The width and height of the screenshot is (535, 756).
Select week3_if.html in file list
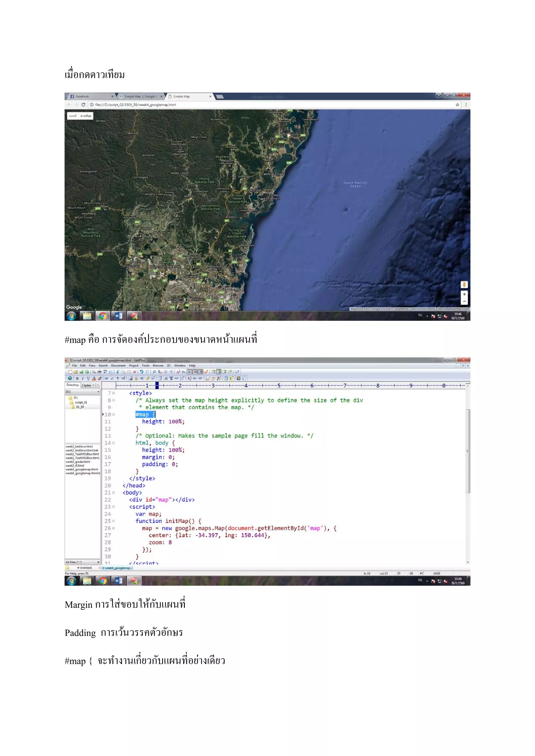[x=75, y=466]
